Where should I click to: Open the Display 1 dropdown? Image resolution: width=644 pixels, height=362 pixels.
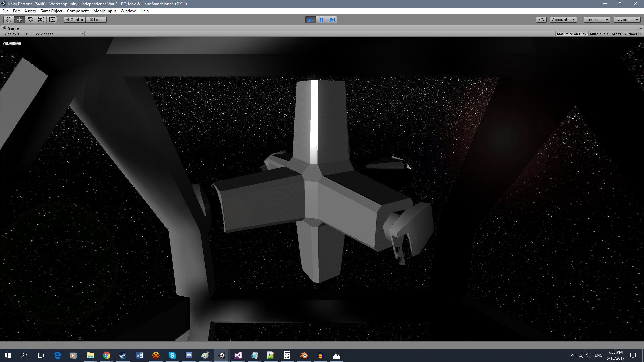[x=15, y=34]
